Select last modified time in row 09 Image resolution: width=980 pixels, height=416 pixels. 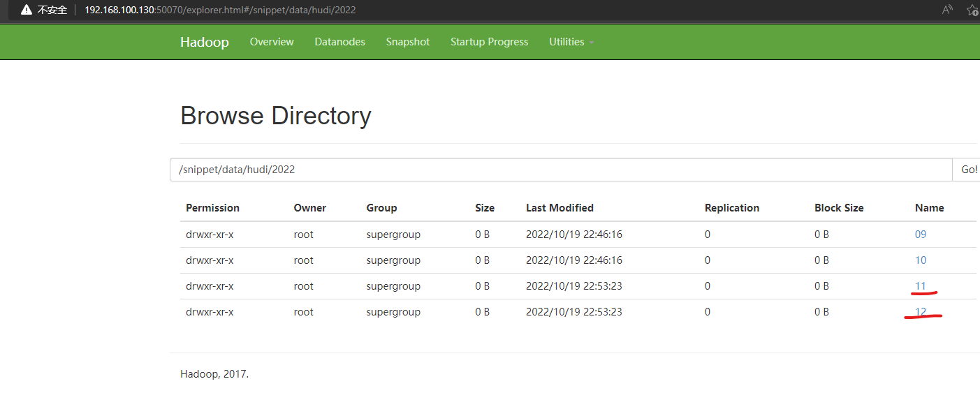tap(574, 235)
